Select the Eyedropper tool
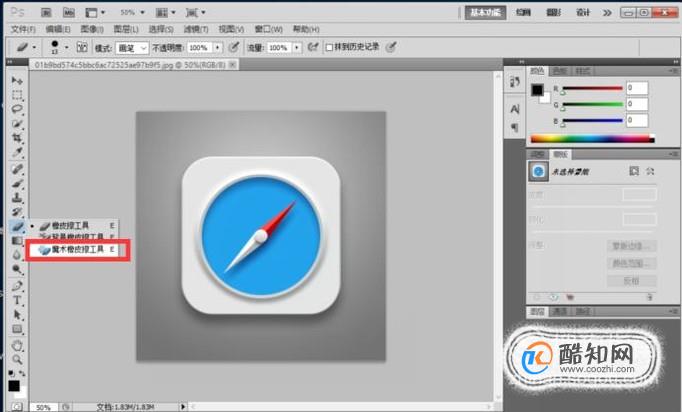Viewport: 682px width, 412px height. pyautogui.click(x=17, y=152)
